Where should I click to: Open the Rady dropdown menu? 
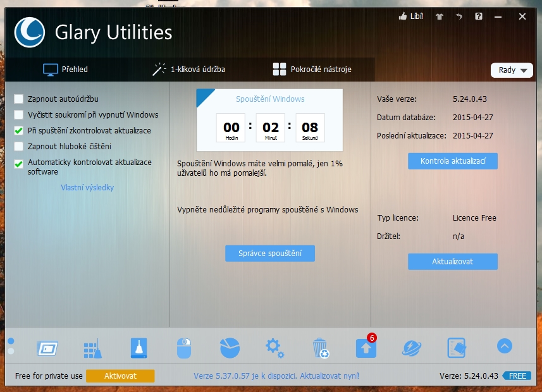[x=512, y=70]
